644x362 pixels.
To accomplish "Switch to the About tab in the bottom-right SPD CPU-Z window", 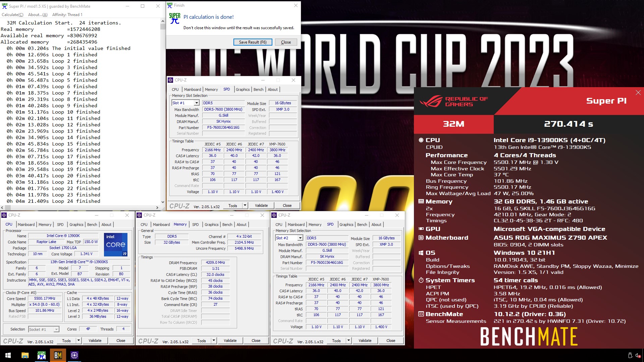I will pyautogui.click(x=376, y=225).
